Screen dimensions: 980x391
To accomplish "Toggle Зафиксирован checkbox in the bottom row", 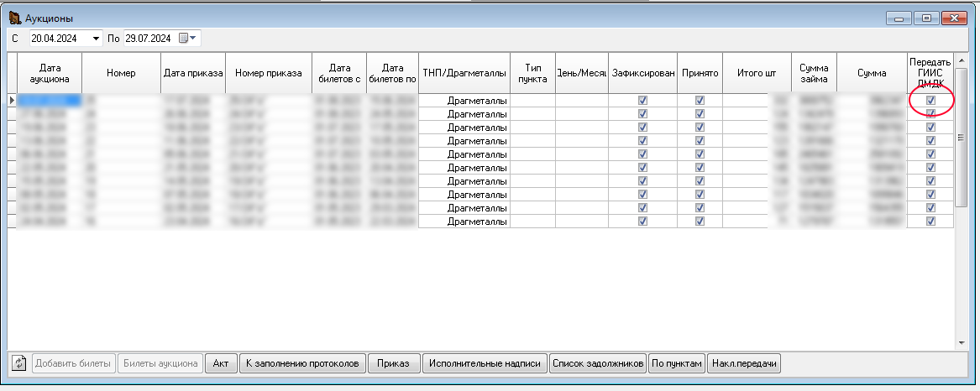I will pos(642,222).
